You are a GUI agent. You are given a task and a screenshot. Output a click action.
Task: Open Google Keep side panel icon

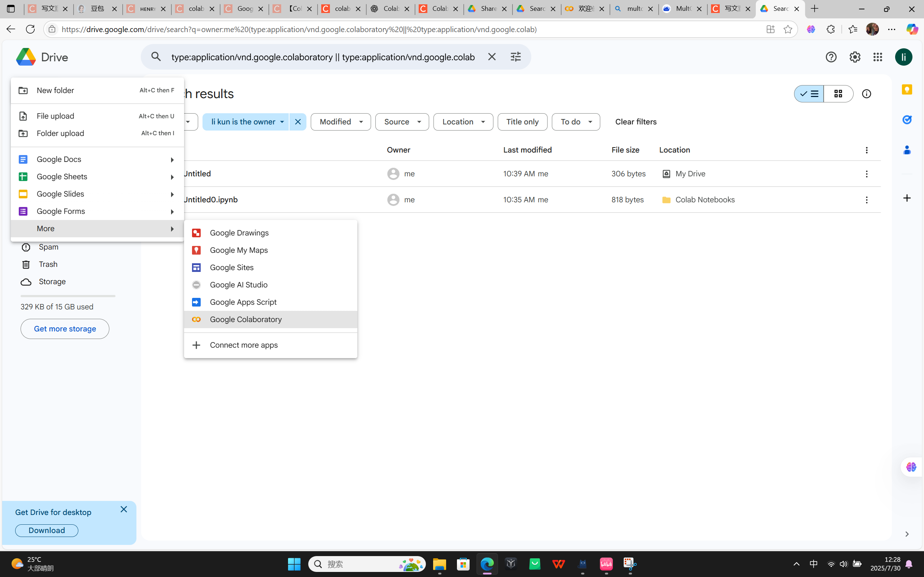(907, 90)
